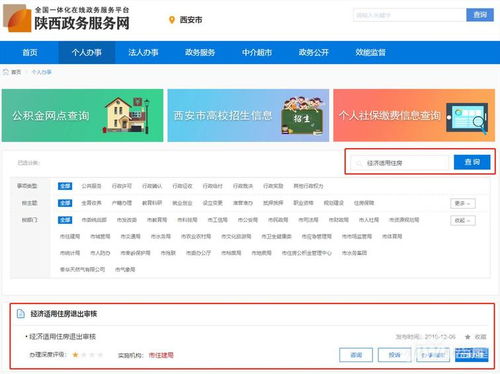The image size is (500, 374).
Task: Open the 政务公开 nav item
Action: tap(313, 52)
